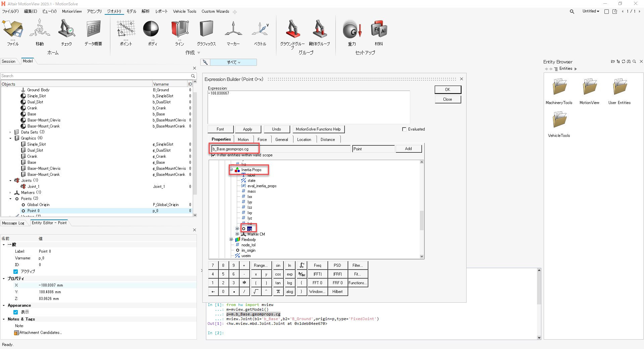Open the VehicleTools folder
The height and width of the screenshot is (349, 644).
click(x=559, y=124)
